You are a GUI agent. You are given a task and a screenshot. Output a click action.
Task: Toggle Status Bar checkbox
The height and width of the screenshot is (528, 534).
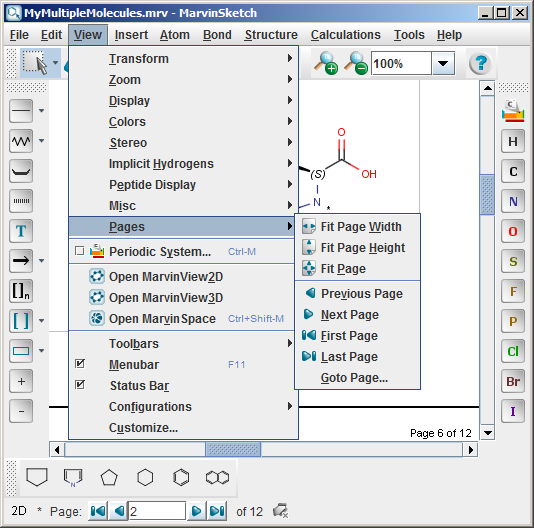tap(79, 385)
